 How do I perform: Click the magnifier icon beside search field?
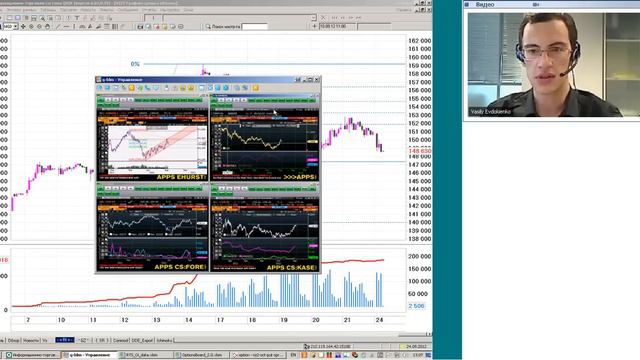click(208, 27)
